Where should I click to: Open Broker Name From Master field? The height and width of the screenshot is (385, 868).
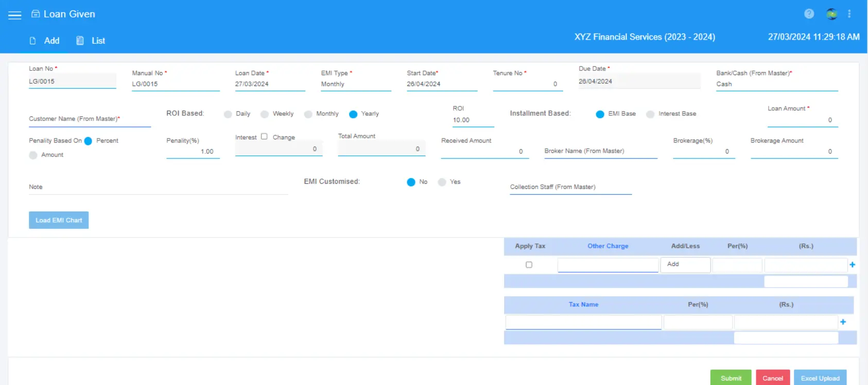[601, 151]
